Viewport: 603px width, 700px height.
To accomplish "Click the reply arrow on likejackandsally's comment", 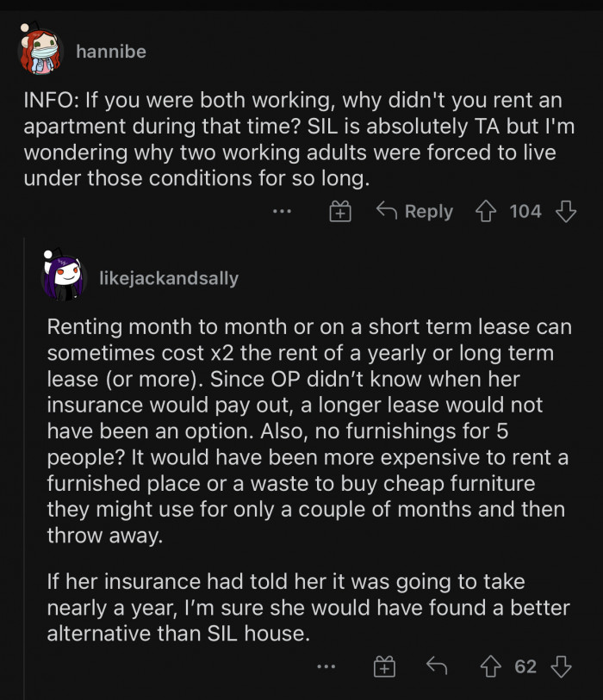I will coord(436,665).
